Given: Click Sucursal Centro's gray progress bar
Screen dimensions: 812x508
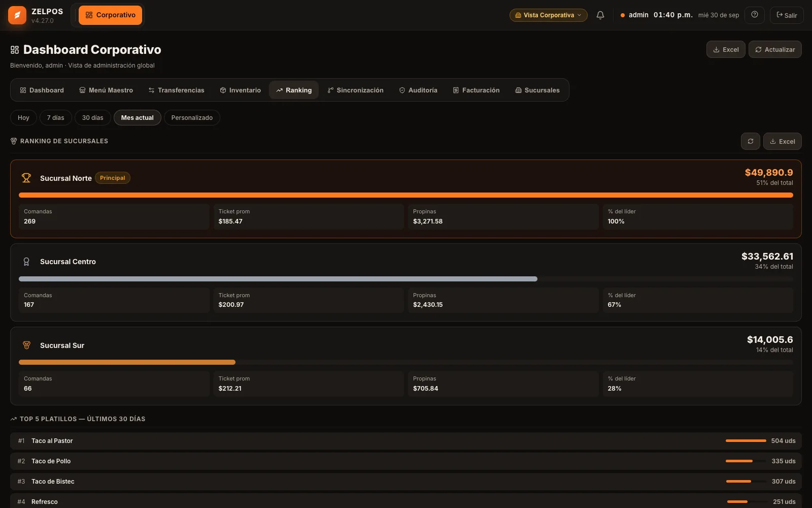Looking at the screenshot, I should (x=278, y=279).
